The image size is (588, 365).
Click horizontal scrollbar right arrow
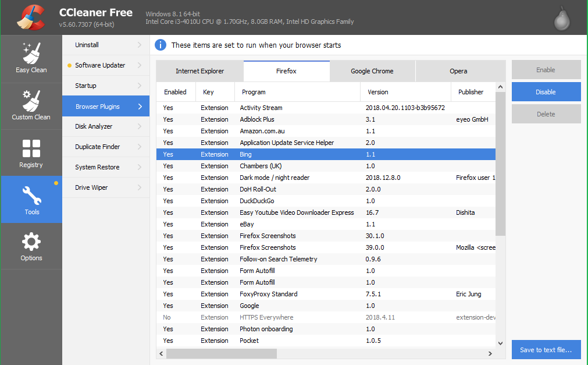click(490, 354)
